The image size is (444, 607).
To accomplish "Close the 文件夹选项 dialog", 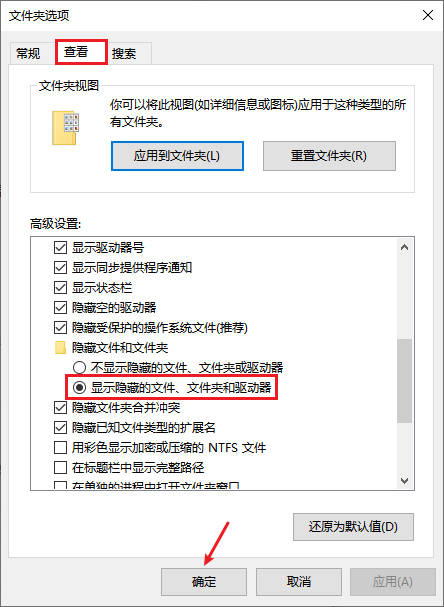I will 428,15.
